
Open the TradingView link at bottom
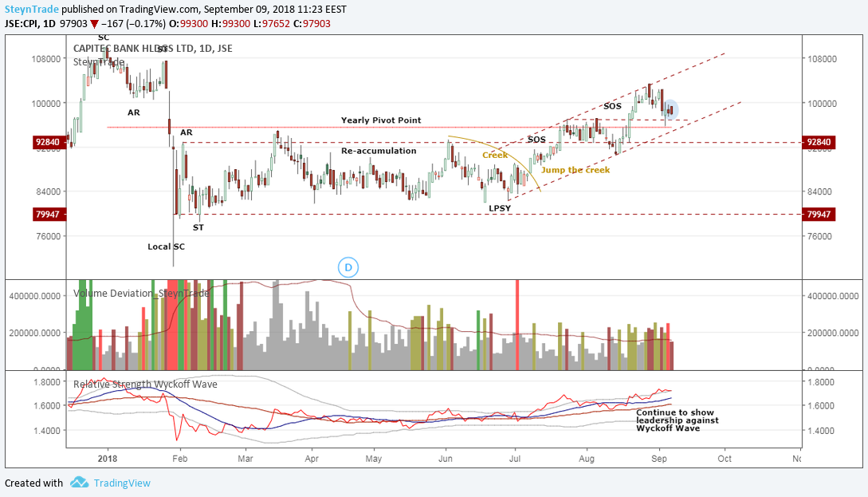tap(122, 483)
